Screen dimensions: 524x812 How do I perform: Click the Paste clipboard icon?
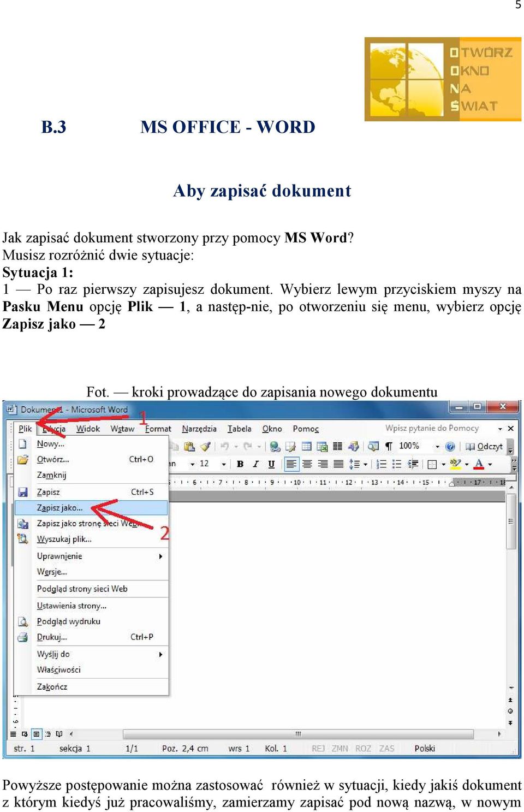[189, 447]
